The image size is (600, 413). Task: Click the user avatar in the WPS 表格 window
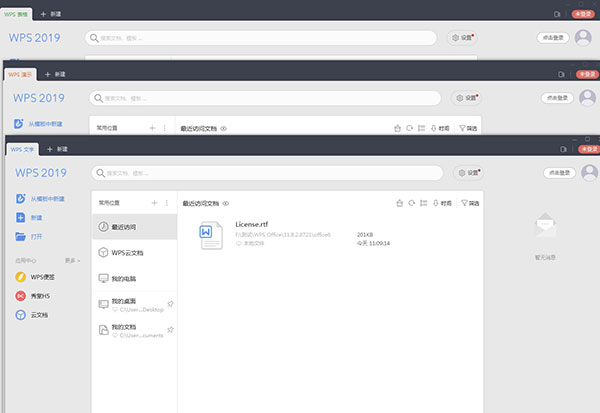[x=583, y=38]
